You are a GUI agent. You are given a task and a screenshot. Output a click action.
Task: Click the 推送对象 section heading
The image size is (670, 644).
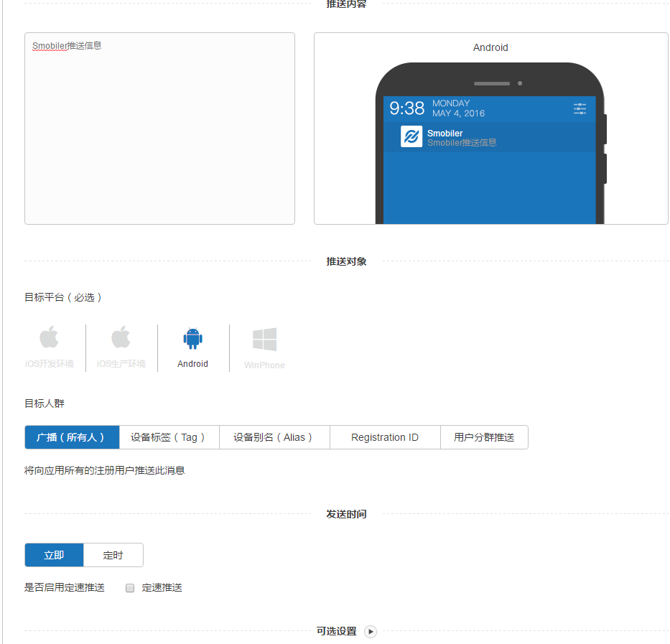point(347,261)
